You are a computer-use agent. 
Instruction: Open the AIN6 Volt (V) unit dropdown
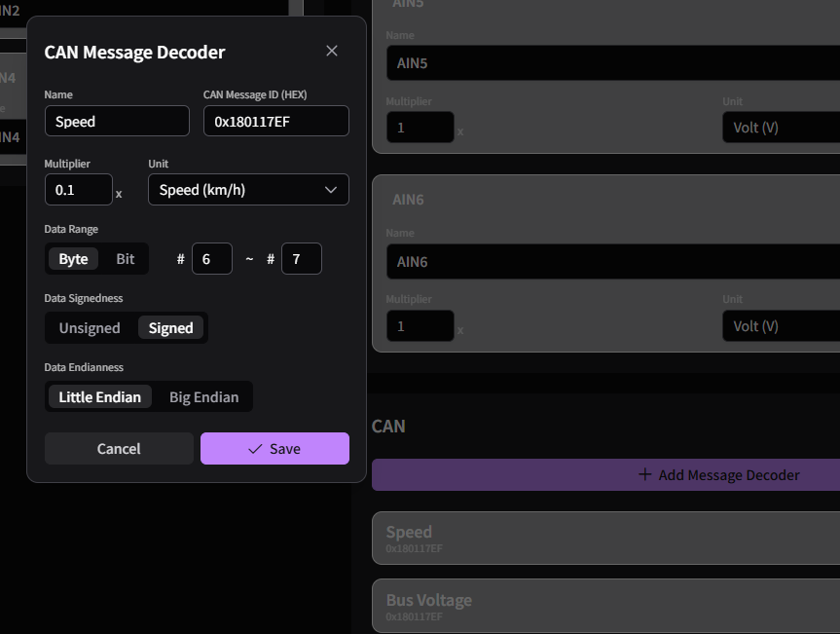[x=781, y=326]
